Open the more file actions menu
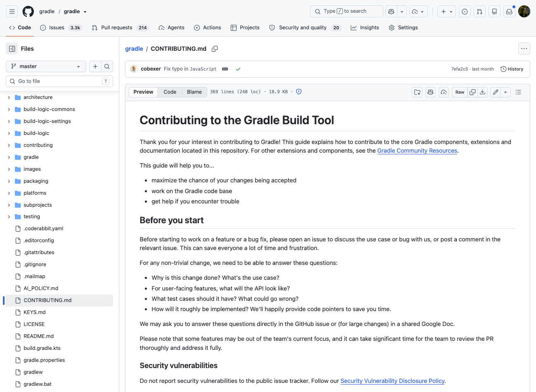 coord(524,49)
